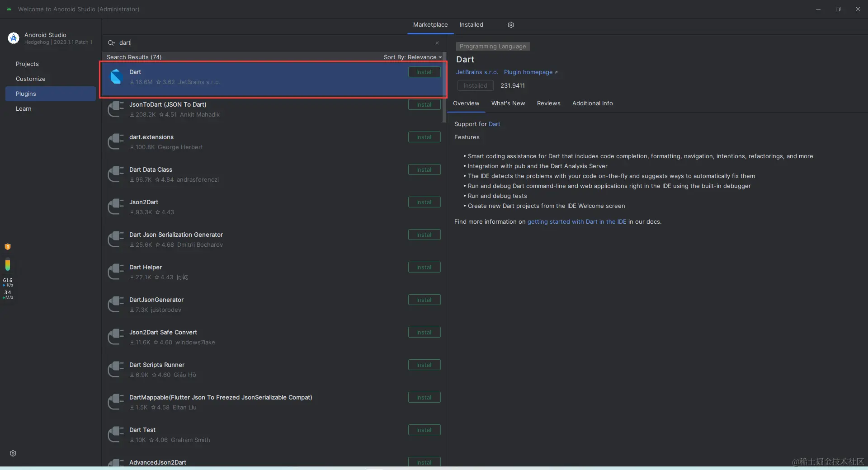Click the JsonToDart plugin icon
This screenshot has width=868, height=470.
tap(116, 109)
